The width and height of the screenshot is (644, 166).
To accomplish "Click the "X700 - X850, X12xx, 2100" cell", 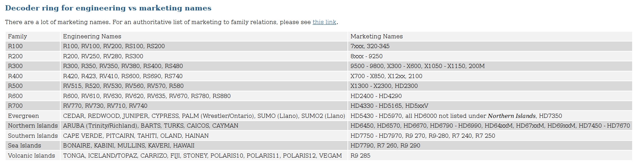I will (x=386, y=76).
